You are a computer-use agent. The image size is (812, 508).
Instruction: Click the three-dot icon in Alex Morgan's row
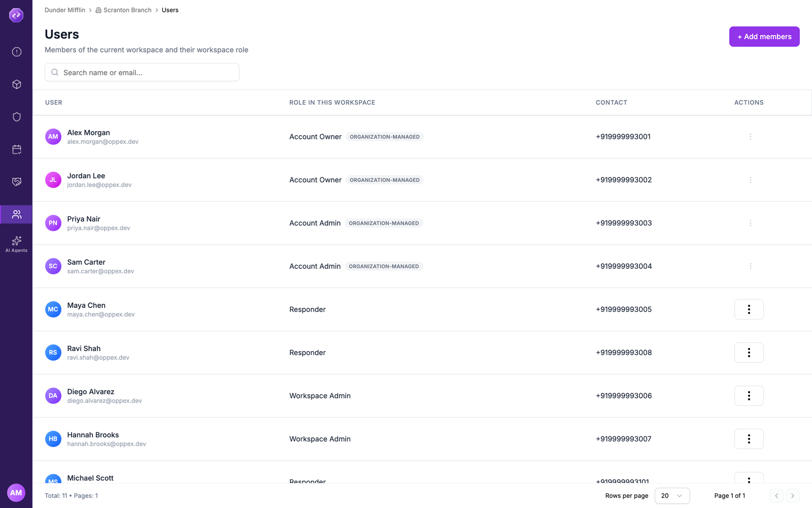pyautogui.click(x=751, y=137)
